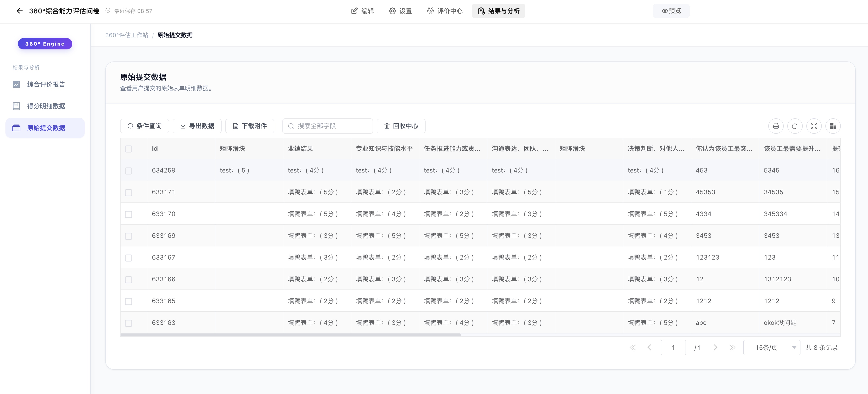Click the saved checkmark status icon
The image size is (868, 394).
tap(108, 10)
